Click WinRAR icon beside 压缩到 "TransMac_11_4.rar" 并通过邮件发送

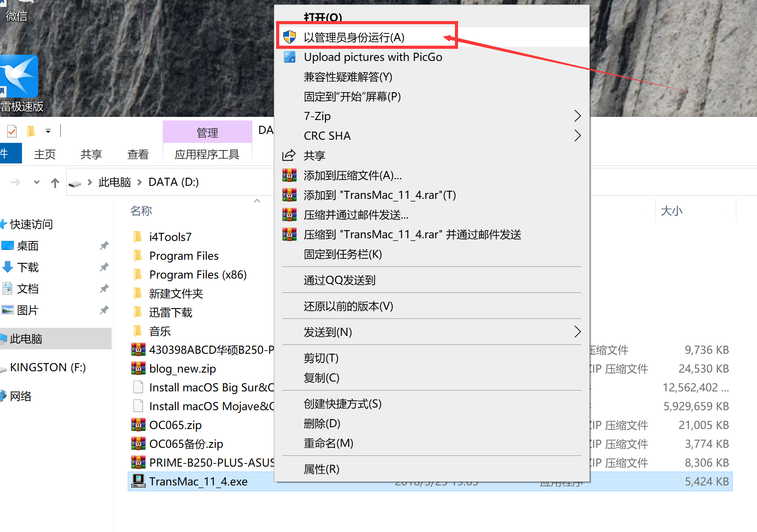pyautogui.click(x=290, y=234)
